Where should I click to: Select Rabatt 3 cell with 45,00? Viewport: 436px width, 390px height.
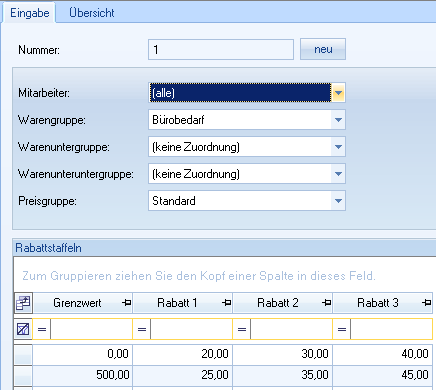coord(383,375)
